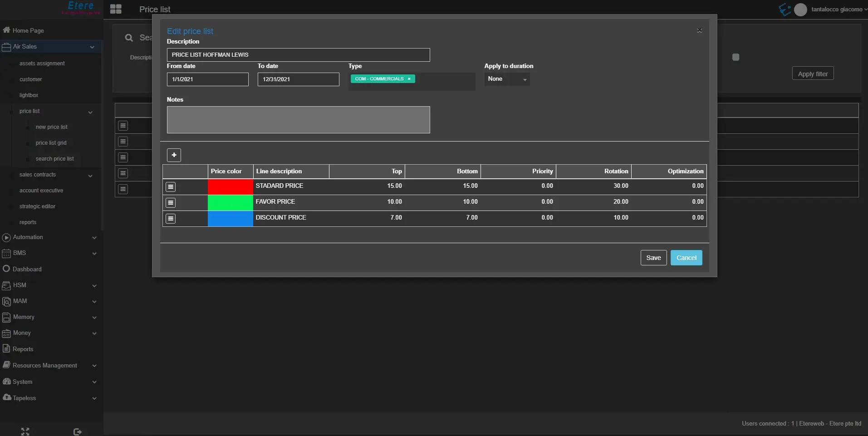Screen dimensions: 868x436
Task: Toggle the checkbox in the search filter panel
Action: pyautogui.click(x=736, y=57)
